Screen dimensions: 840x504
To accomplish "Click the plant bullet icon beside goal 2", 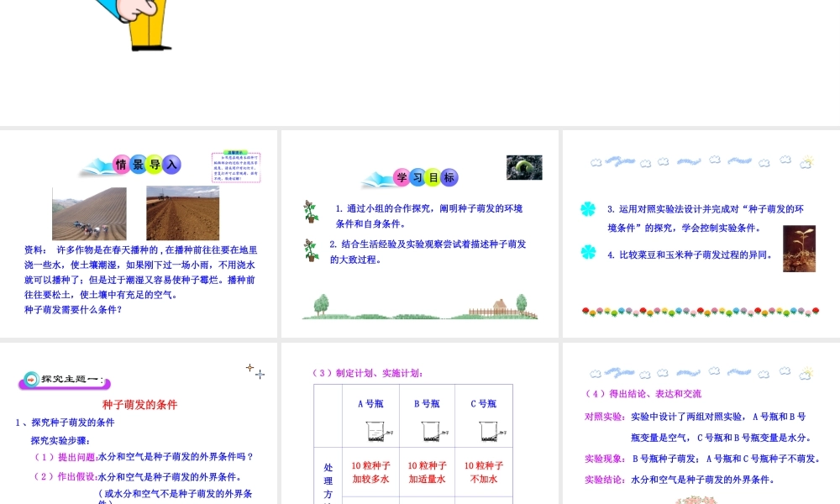I will [311, 250].
